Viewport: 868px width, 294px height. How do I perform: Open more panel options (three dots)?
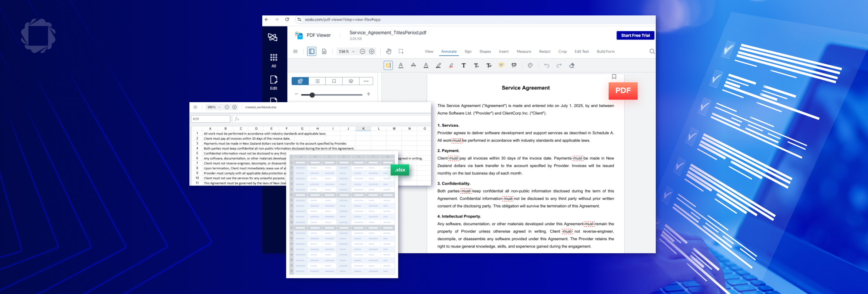(x=366, y=81)
